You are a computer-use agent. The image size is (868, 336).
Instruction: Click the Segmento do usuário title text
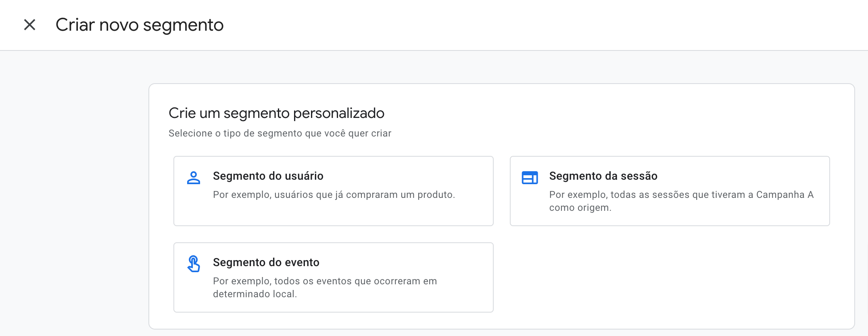[x=268, y=176]
